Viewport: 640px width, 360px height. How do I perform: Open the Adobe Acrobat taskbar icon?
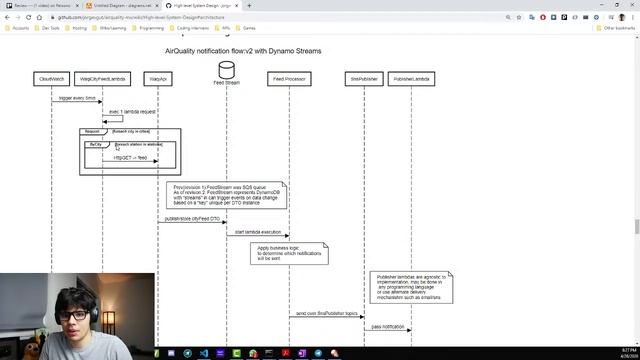(285, 353)
